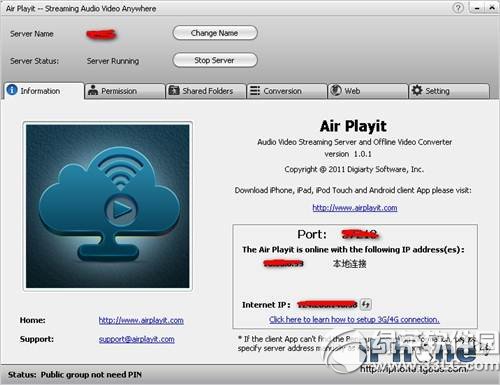Click the 'Support:' label
The image size is (500, 385).
[x=37, y=339]
